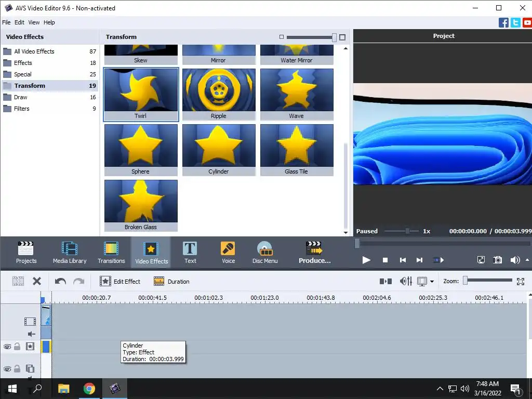Toggle visibility eye of video effects track
The height and width of the screenshot is (399, 532).
[7, 347]
